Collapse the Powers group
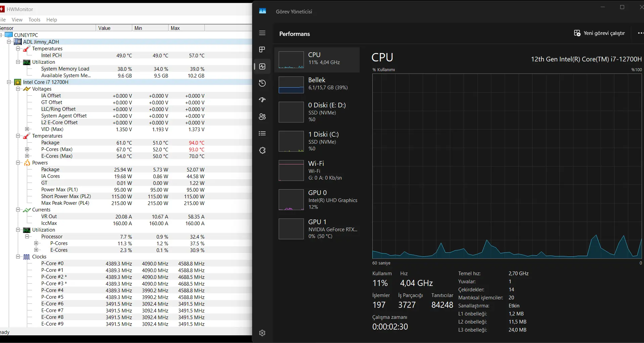 click(x=18, y=162)
